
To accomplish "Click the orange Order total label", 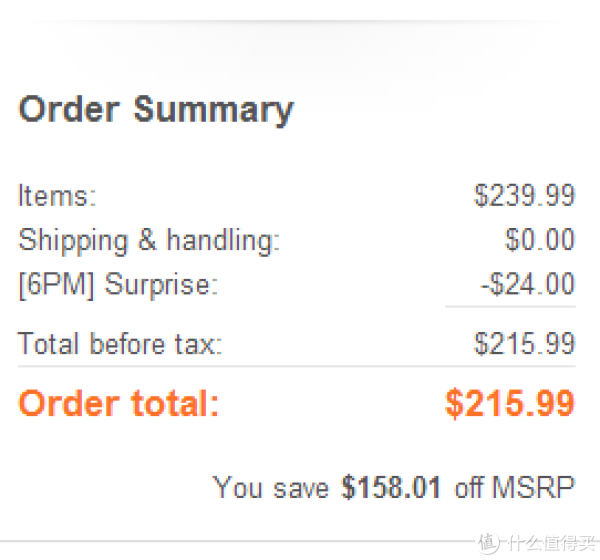I will coord(119,403).
